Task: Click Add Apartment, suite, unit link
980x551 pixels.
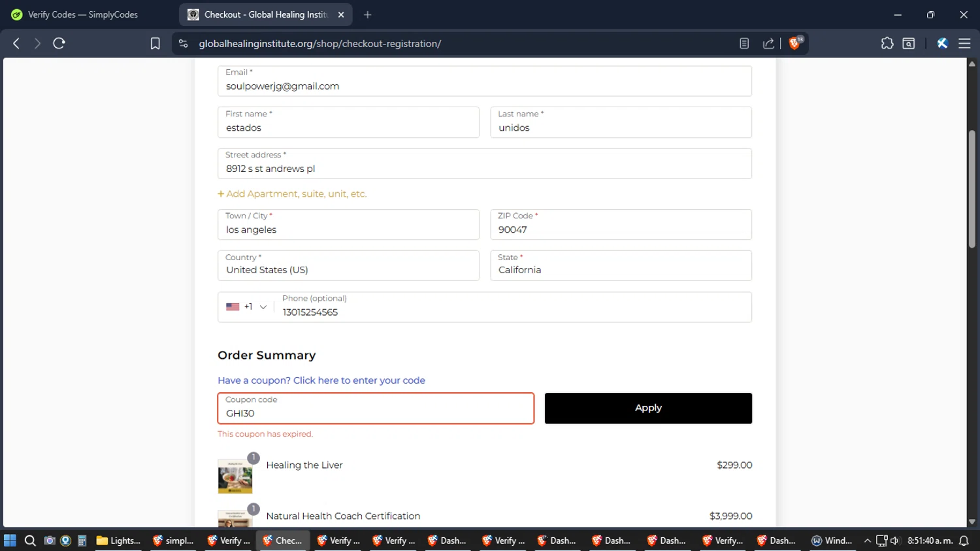Action: click(292, 194)
